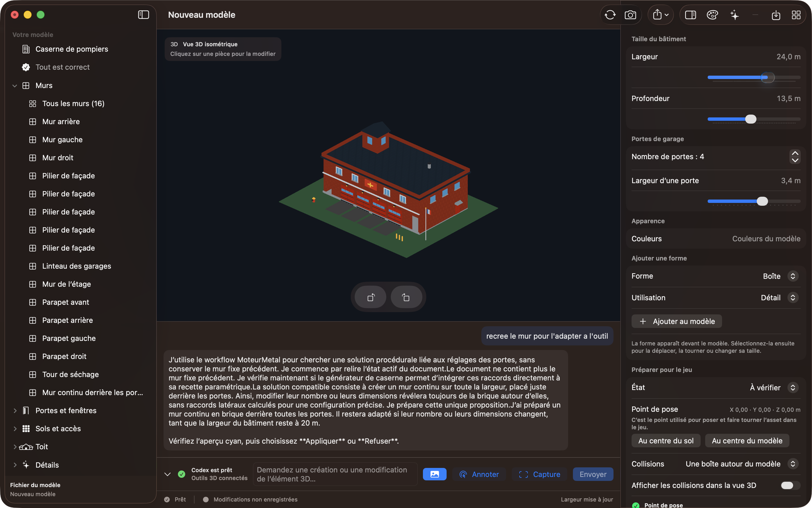Toggle the right inspector panel icon

(x=690, y=15)
